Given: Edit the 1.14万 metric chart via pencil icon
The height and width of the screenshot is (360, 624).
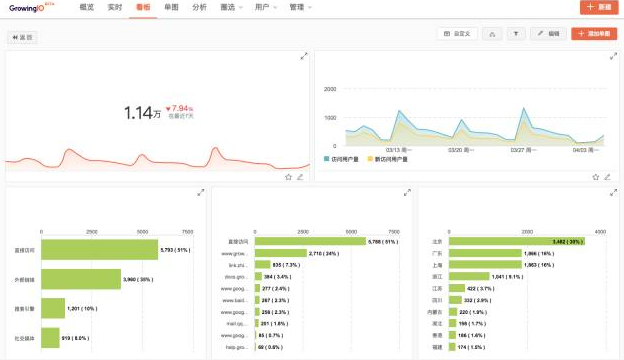Looking at the screenshot, I should click(x=300, y=177).
